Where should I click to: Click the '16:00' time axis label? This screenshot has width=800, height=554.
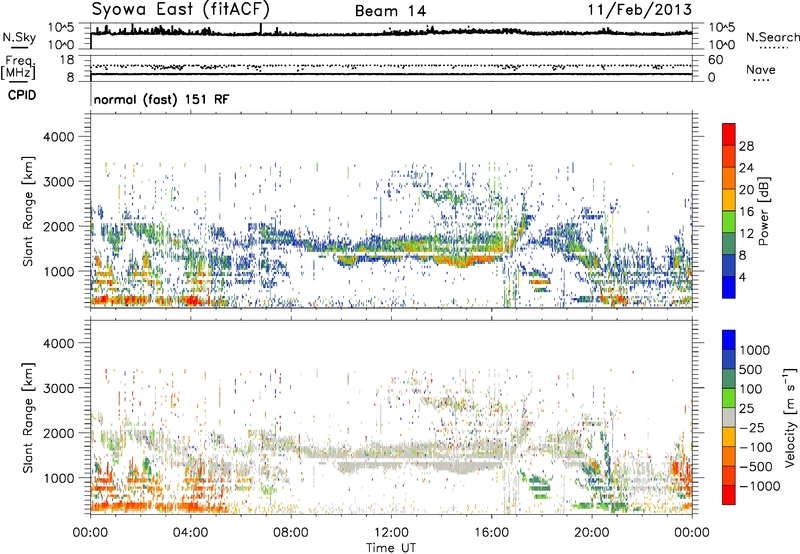[x=491, y=533]
